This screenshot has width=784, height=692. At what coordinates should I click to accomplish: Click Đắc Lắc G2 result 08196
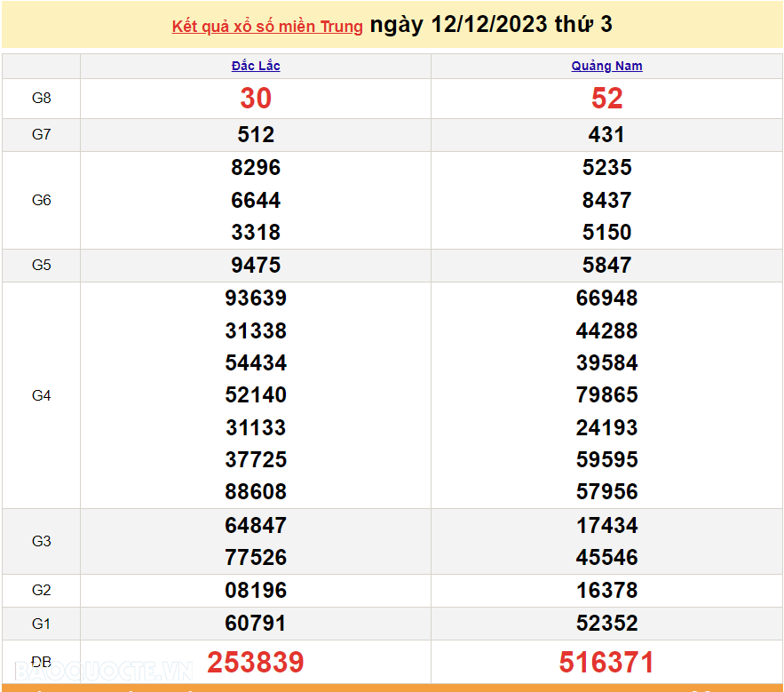pos(256,591)
